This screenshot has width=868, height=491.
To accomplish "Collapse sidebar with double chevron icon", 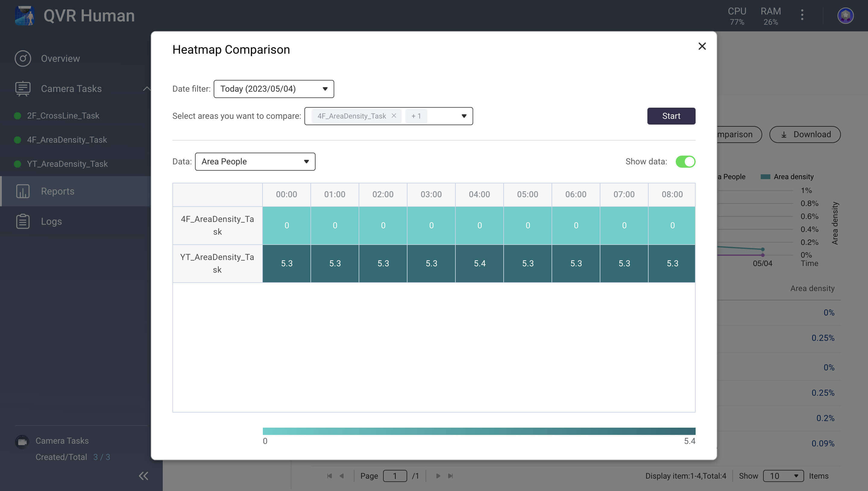I will (x=143, y=476).
